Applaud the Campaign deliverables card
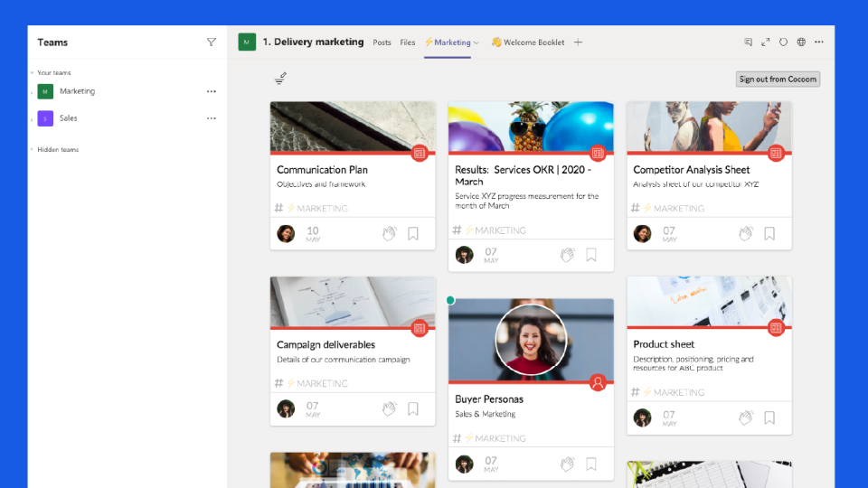The image size is (868, 488). 390,408
